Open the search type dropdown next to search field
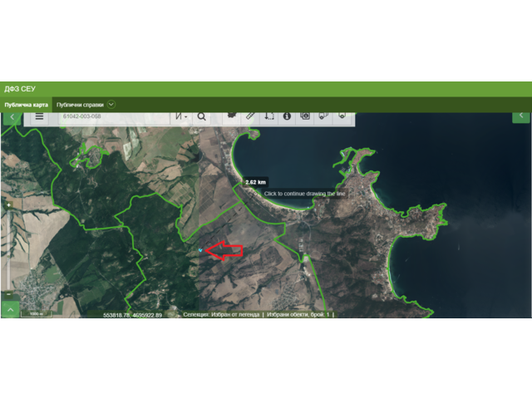 click(x=181, y=117)
